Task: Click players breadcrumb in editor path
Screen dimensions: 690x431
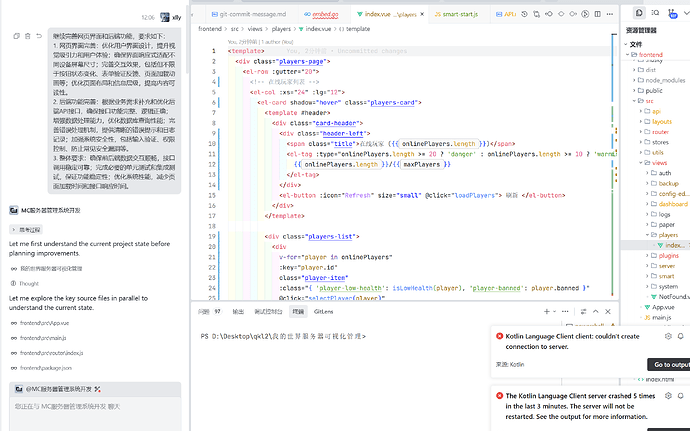Action: [x=281, y=29]
